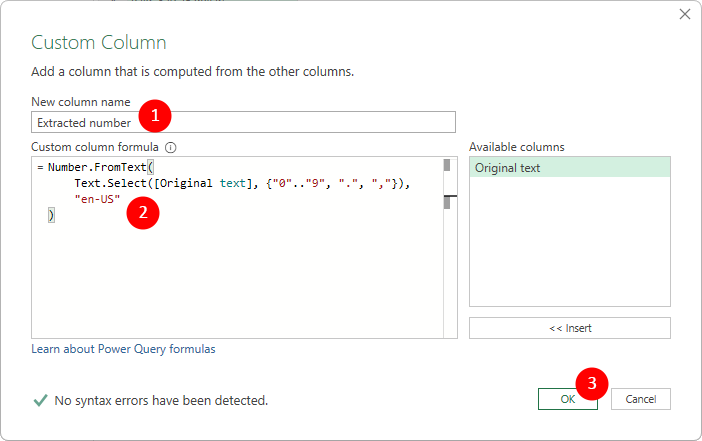Click the green syntax check mark icon
Screen dimensions: 702x441
[x=40, y=400]
